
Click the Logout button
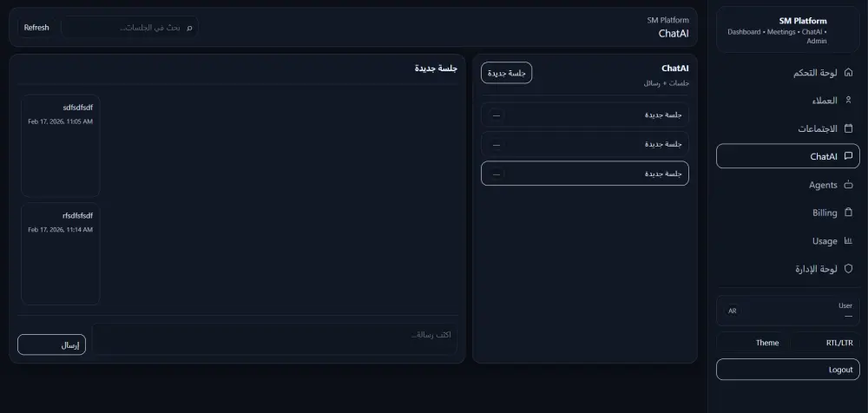pos(788,370)
